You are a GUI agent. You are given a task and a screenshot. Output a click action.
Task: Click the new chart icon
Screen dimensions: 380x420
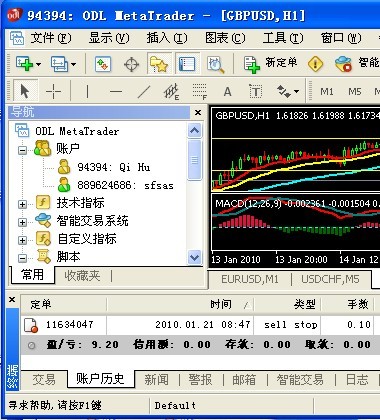[24, 64]
